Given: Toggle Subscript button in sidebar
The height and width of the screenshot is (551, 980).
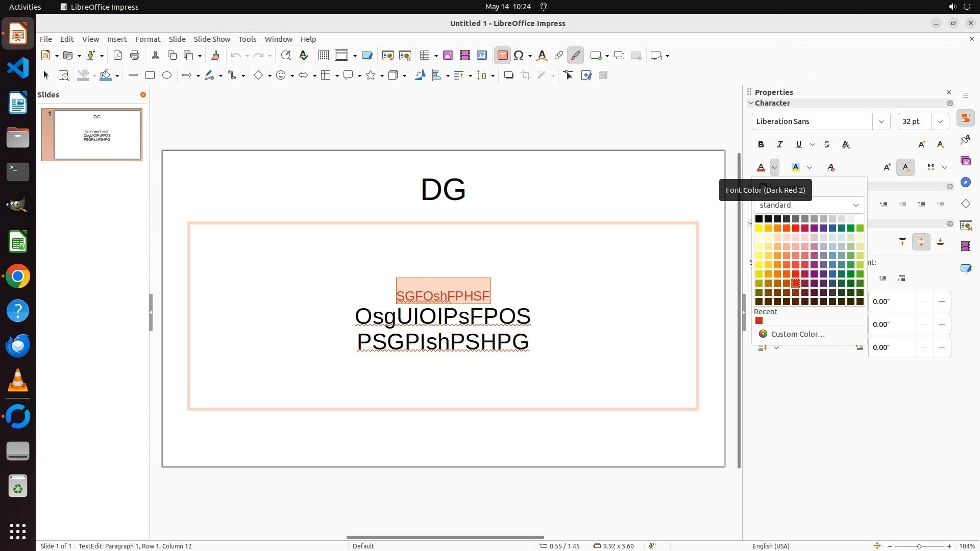Looking at the screenshot, I should click(905, 167).
